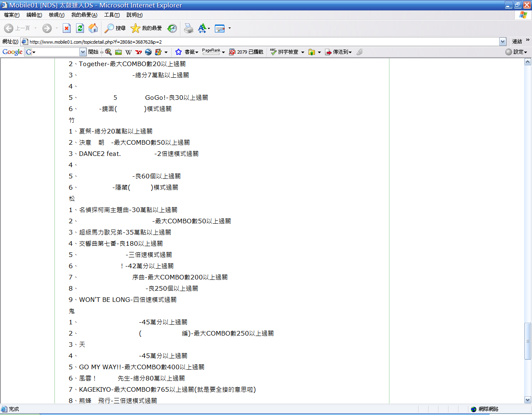Image resolution: width=532 pixels, height=415 pixels.
Task: Expand the Edit page button dropdown arrow
Action: pos(229,28)
